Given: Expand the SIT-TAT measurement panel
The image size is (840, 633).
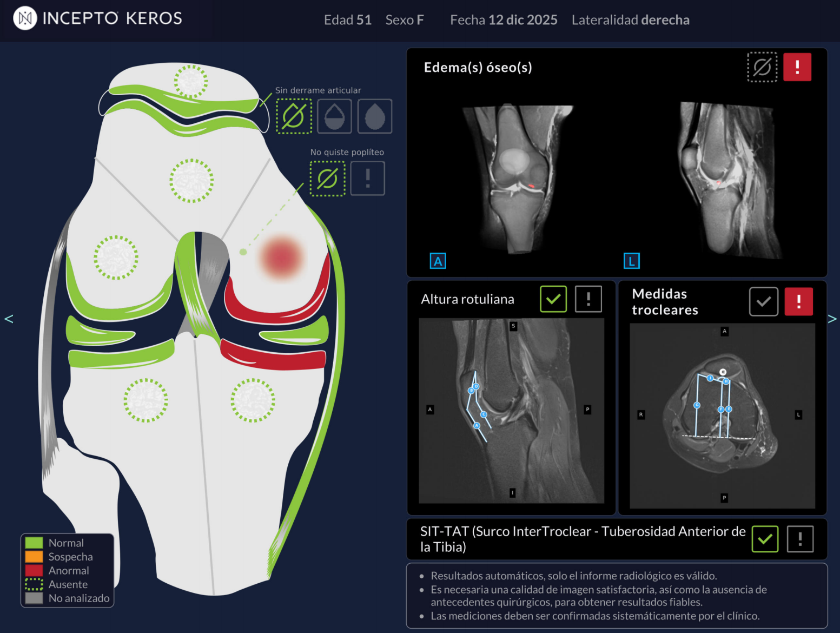Looking at the screenshot, I should point(583,539).
